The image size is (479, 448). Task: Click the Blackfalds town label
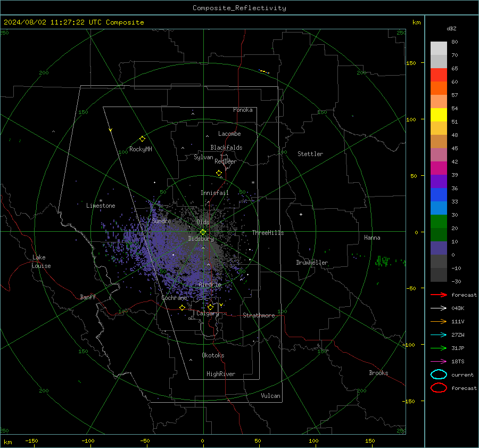[x=226, y=148]
